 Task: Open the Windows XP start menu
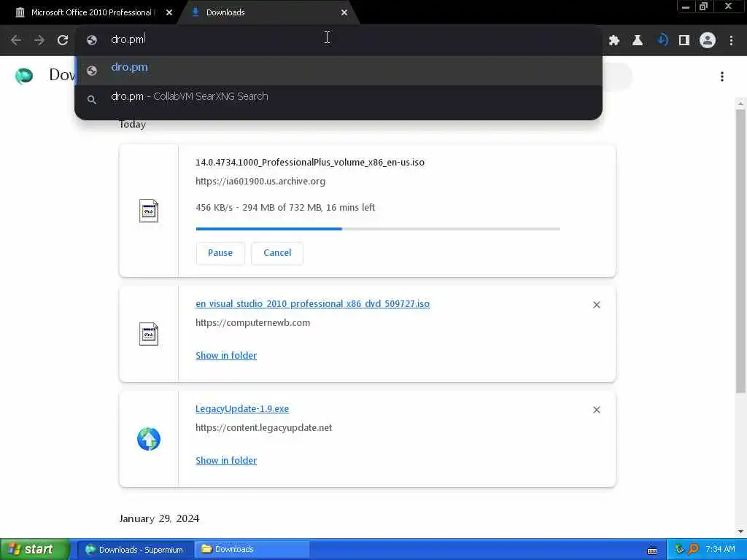pyautogui.click(x=34, y=550)
